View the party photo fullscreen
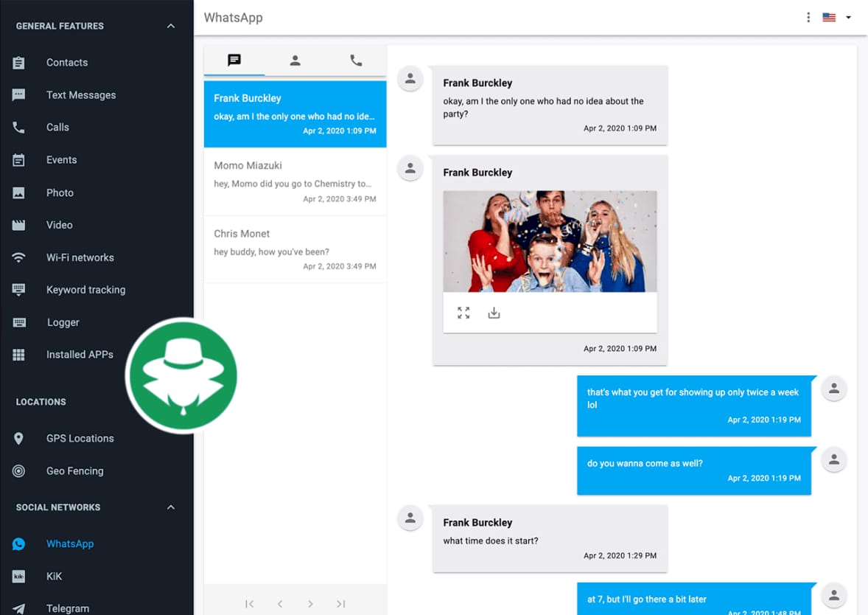Image resolution: width=868 pixels, height=615 pixels. pyautogui.click(x=463, y=312)
